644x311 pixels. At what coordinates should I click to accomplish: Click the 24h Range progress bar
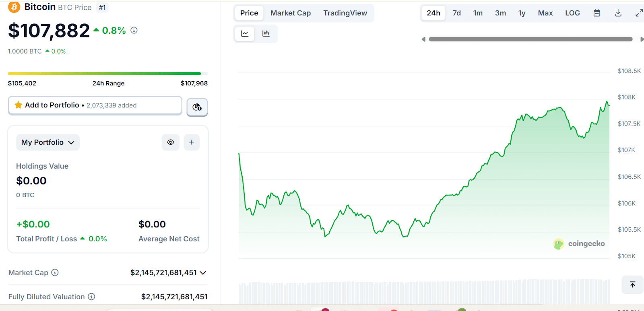pos(108,74)
